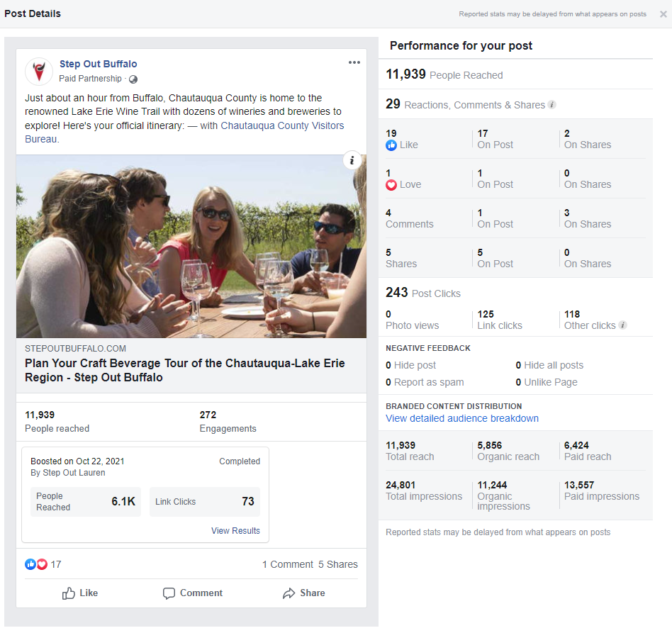The height and width of the screenshot is (633, 672).
Task: Open the Plan Your Craft Beverage Tour headline
Action: (x=185, y=370)
